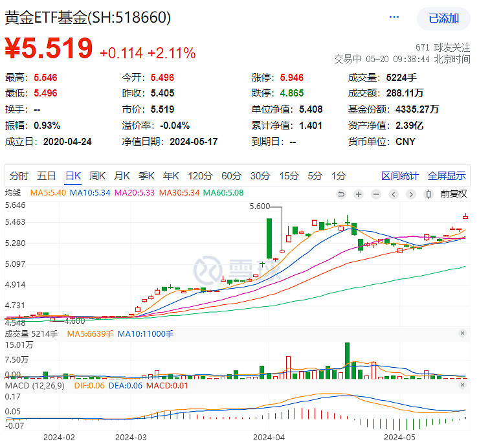Screen dimensions: 479x448
Task: Close the 成交量 volume indicator panel
Action: click(463, 333)
